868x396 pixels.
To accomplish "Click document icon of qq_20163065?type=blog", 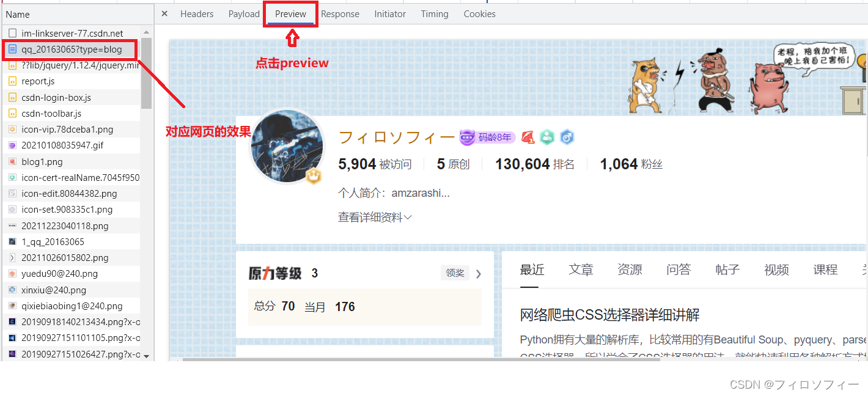I will point(12,50).
